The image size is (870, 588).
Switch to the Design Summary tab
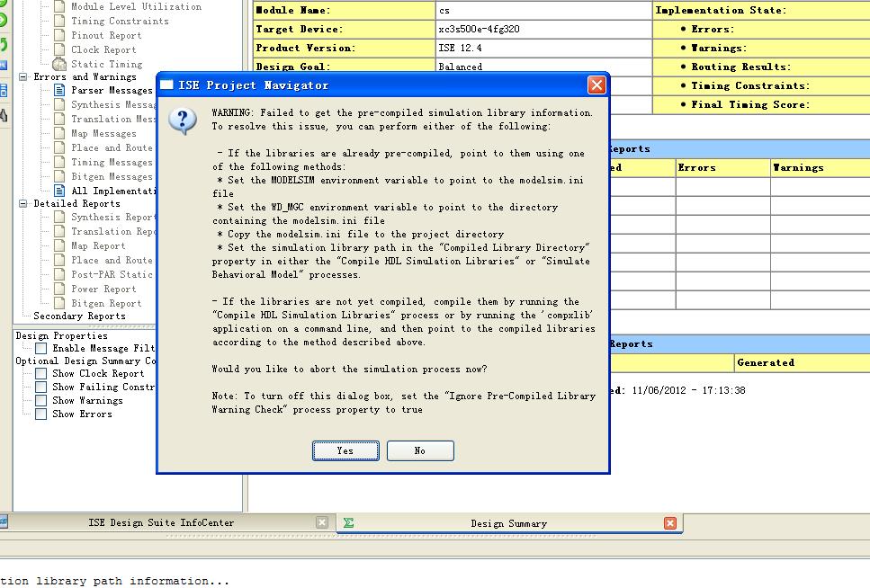click(x=509, y=523)
